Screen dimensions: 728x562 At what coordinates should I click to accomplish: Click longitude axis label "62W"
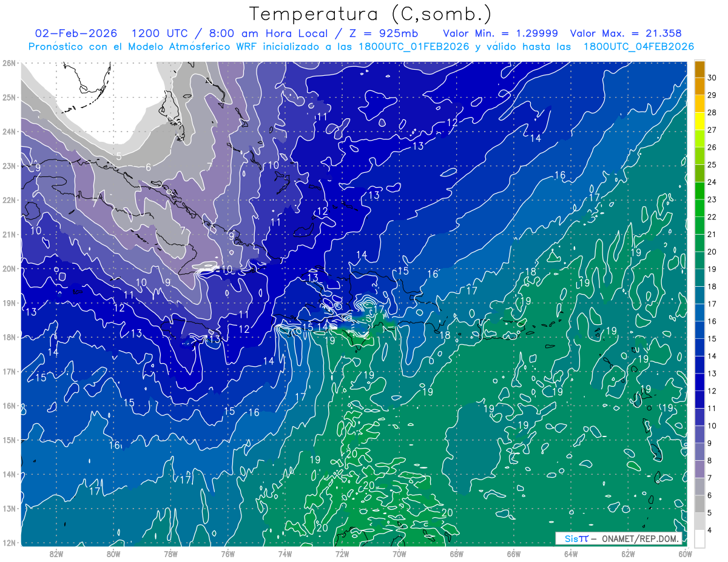(628, 554)
